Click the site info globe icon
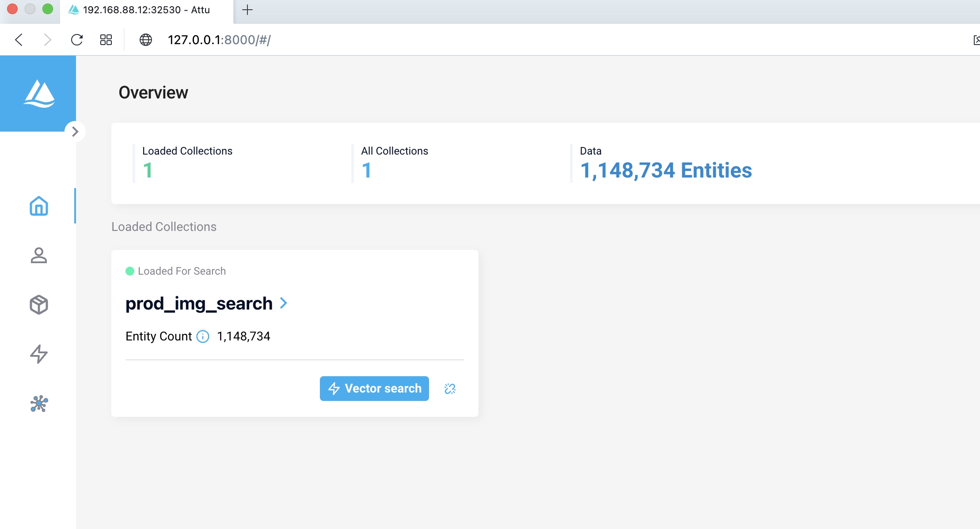 (146, 40)
